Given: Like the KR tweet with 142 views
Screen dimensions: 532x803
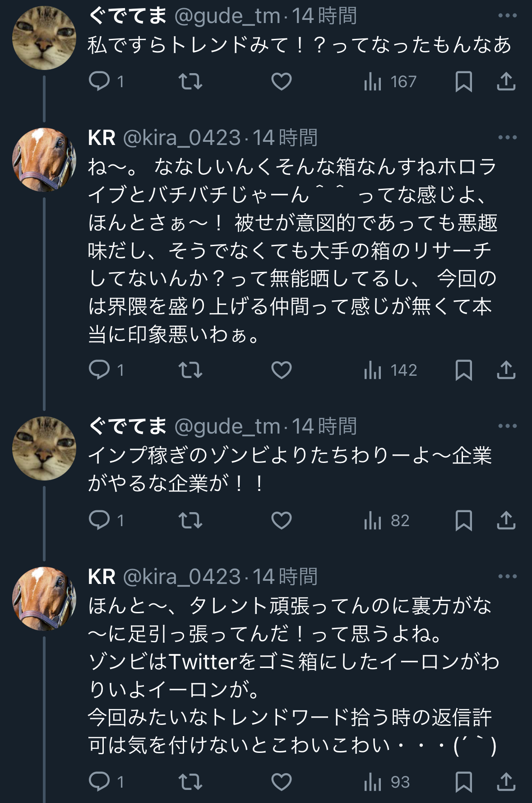Looking at the screenshot, I should [281, 370].
